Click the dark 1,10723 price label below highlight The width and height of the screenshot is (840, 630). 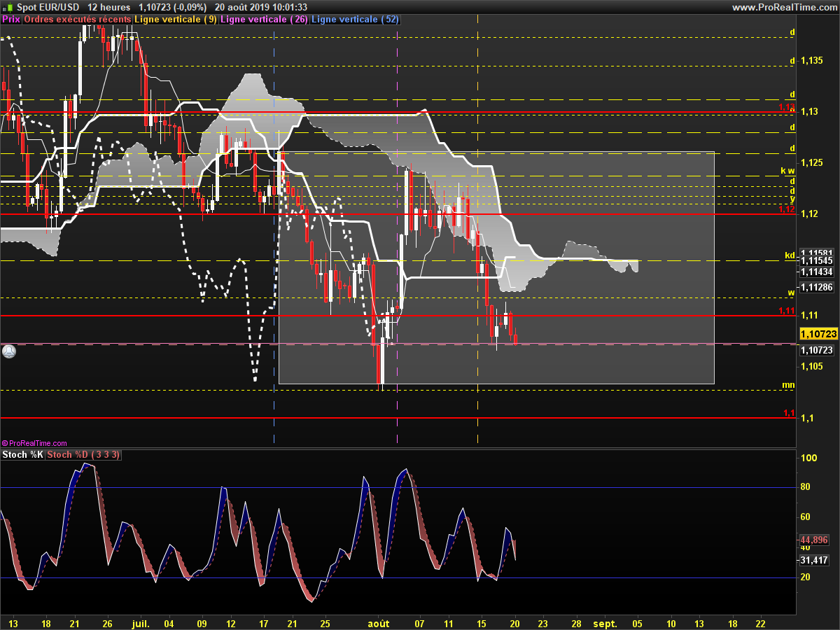(817, 350)
